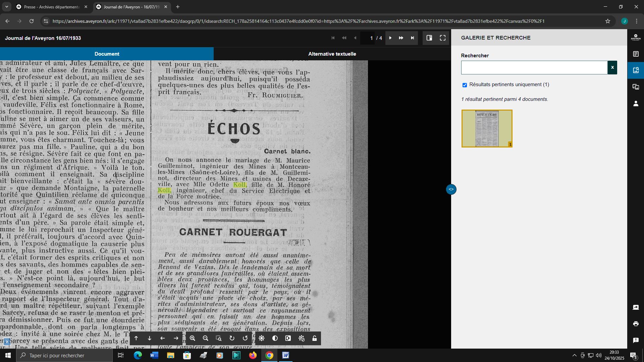644x362 pixels.
Task: Collapse the gallery panel with the blue handle
Action: point(451,189)
